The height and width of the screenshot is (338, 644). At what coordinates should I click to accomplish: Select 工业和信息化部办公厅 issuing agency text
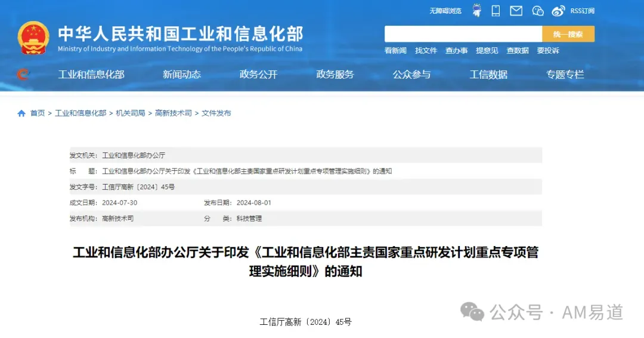134,155
